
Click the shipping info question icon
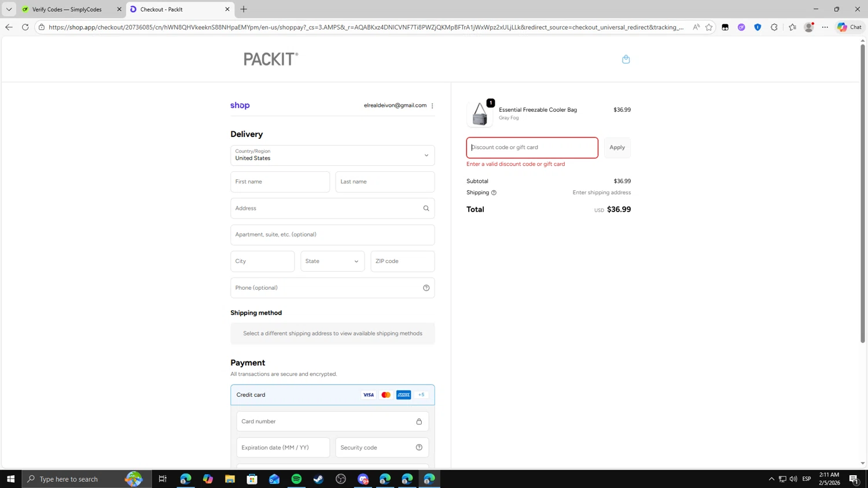pos(494,193)
